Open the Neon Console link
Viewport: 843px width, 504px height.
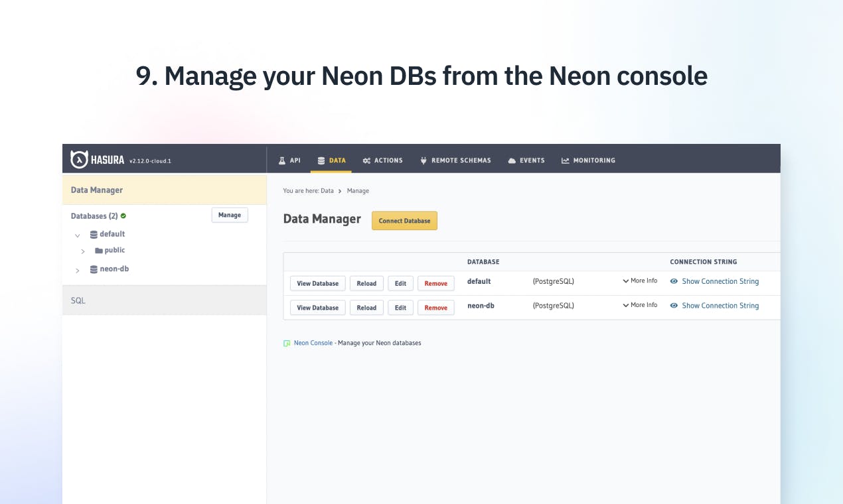313,343
